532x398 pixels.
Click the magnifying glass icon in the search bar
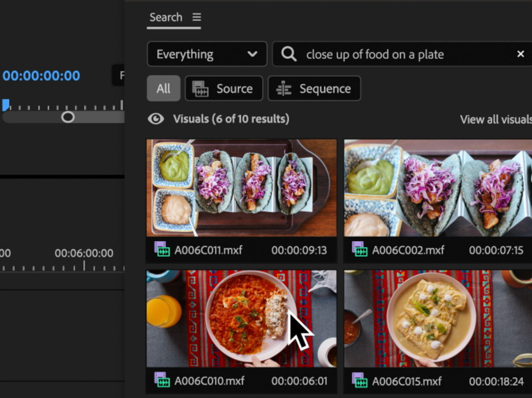(x=289, y=54)
